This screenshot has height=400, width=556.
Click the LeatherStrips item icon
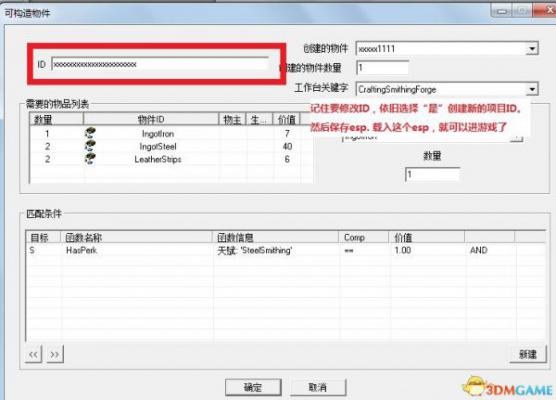pyautogui.click(x=90, y=159)
